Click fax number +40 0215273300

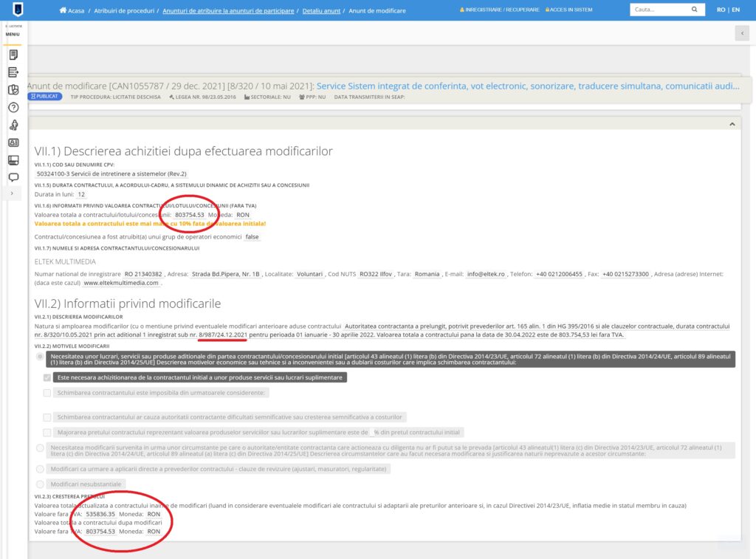(626, 274)
